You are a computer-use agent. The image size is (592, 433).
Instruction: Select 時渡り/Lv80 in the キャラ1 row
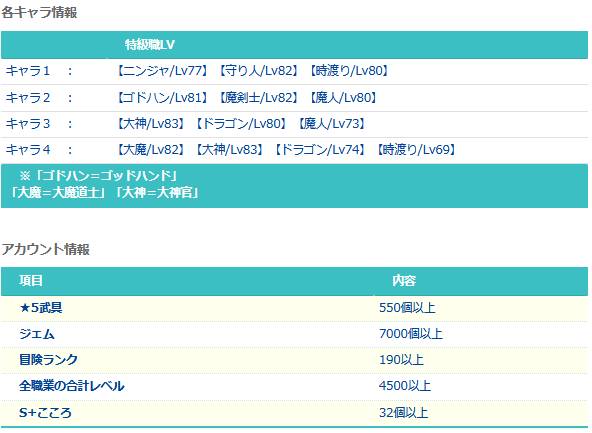[x=349, y=71]
